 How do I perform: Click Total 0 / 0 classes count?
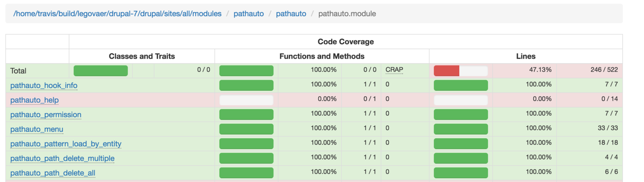204,70
